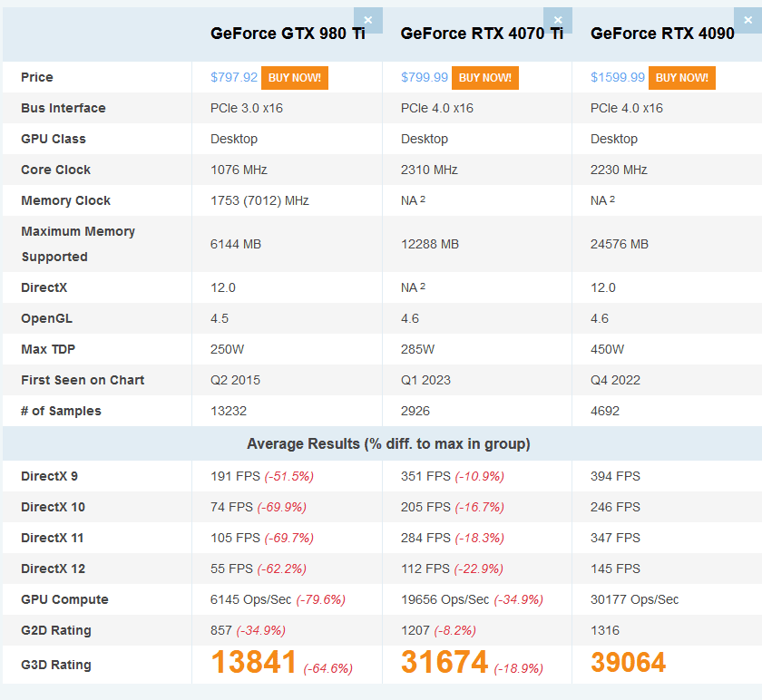Click the GeForce RTX 4070 Ti heading

[482, 34]
